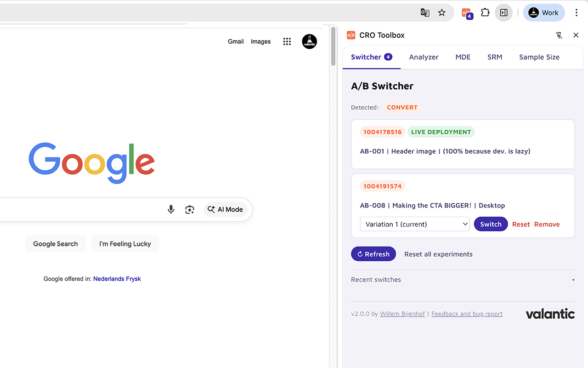This screenshot has width=588, height=368.
Task: Open Gmail link
Action: tap(236, 41)
